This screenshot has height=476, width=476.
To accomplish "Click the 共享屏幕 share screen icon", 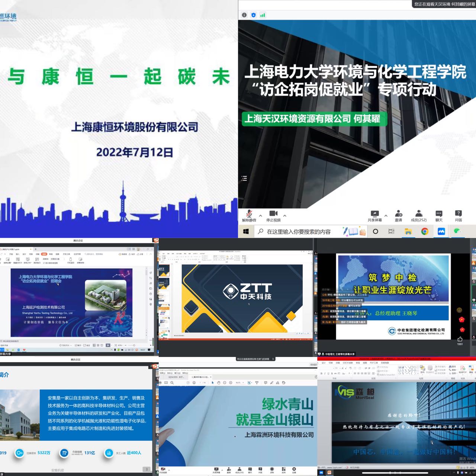I will (374, 215).
